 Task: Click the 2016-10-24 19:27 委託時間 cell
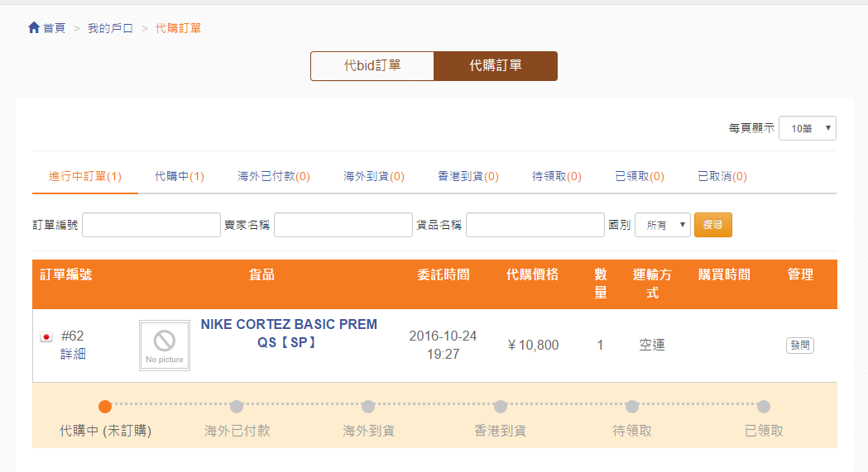[443, 345]
